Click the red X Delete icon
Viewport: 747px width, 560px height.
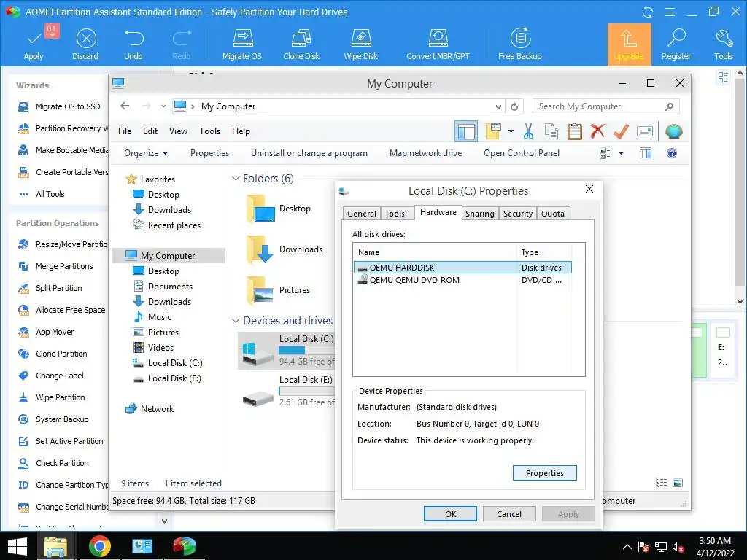click(x=597, y=131)
